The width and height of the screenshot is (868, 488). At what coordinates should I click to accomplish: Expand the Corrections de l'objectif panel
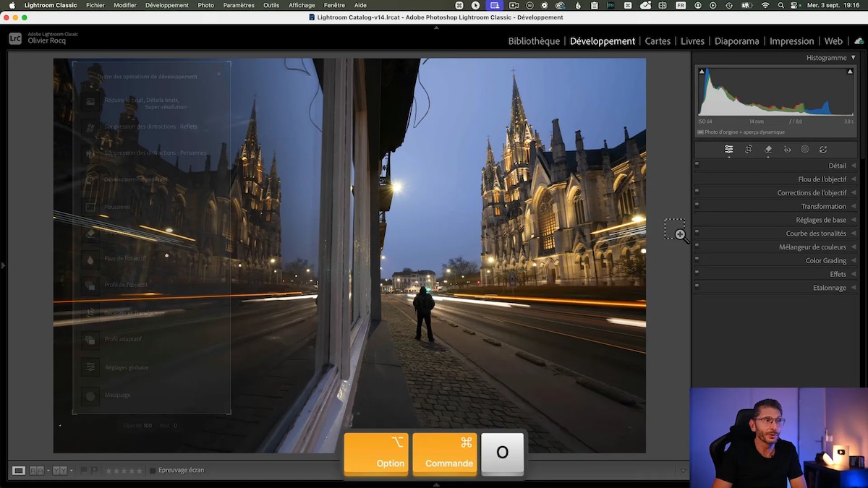point(854,193)
